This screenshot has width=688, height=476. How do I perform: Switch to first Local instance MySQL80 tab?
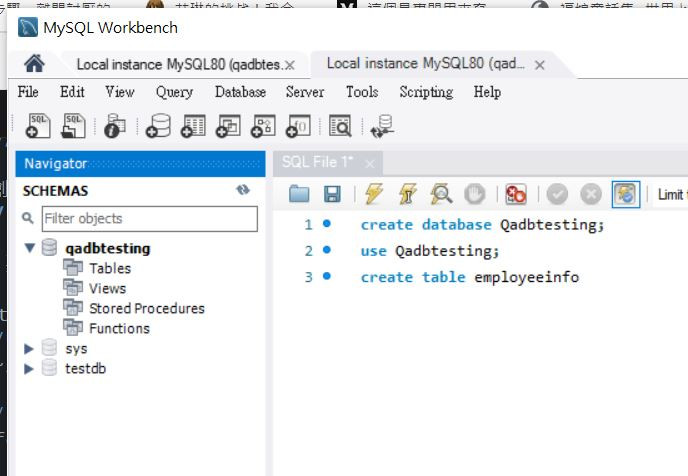pos(178,64)
